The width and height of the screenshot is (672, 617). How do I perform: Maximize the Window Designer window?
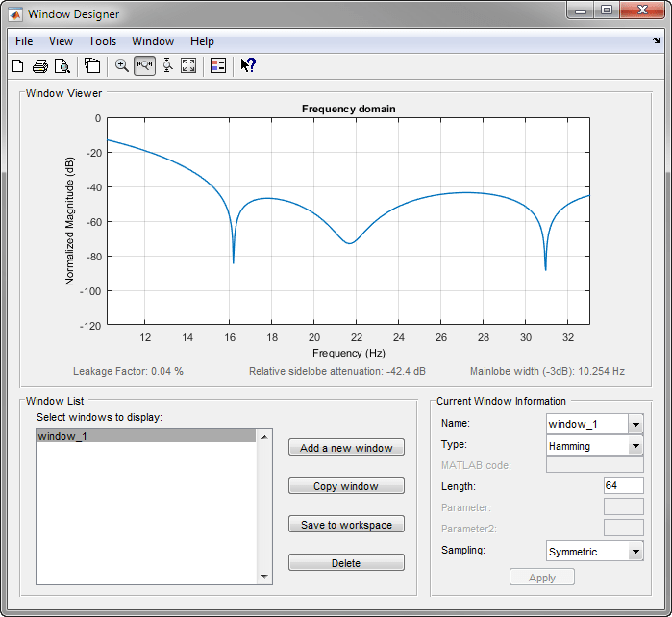tap(607, 11)
